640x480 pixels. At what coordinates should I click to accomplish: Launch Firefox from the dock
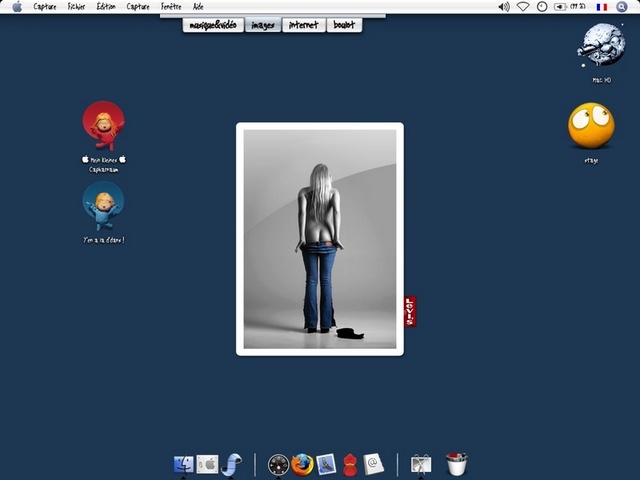click(x=302, y=464)
